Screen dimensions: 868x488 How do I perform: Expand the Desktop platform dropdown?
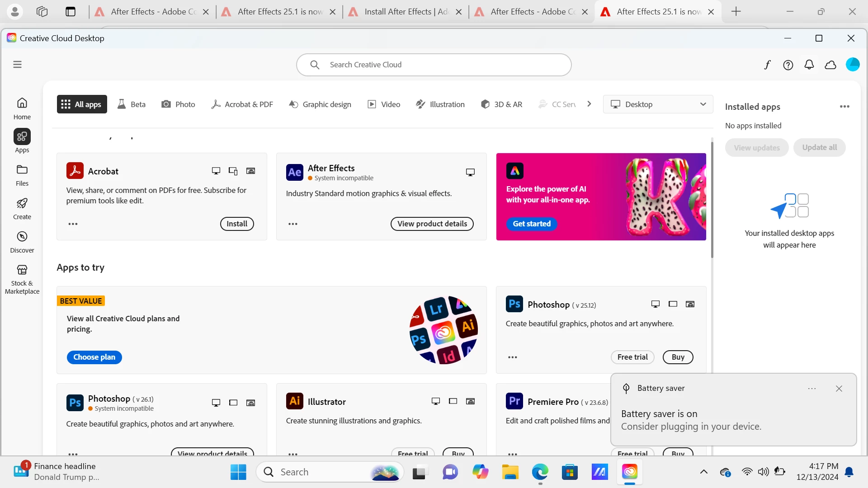658,104
